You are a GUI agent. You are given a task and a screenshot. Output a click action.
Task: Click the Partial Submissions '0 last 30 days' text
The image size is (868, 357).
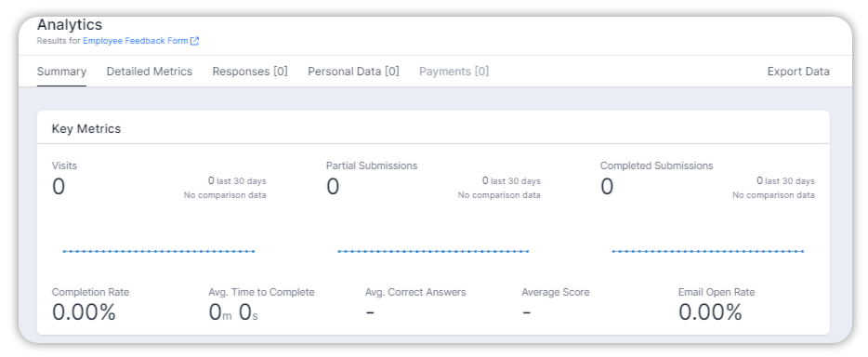pyautogui.click(x=511, y=181)
